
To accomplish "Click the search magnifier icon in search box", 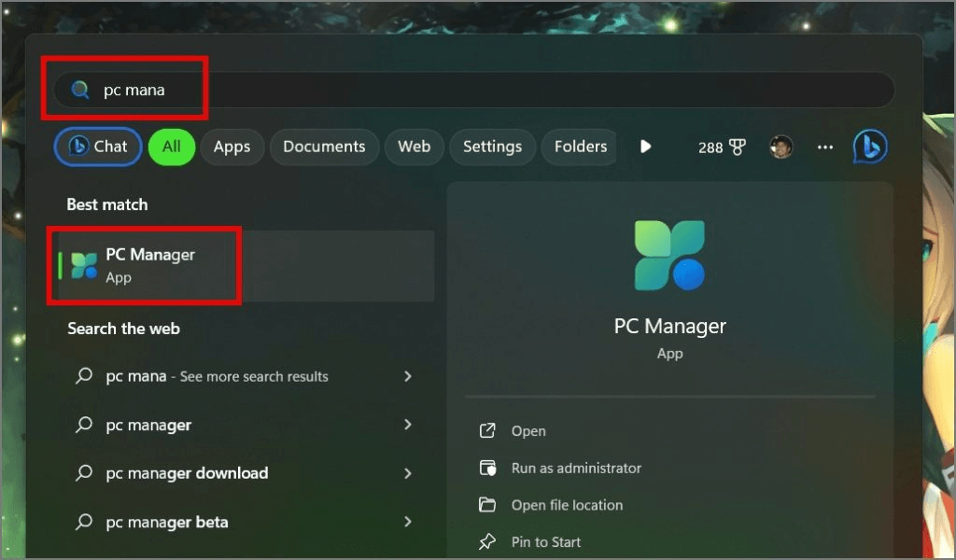I will [x=81, y=90].
